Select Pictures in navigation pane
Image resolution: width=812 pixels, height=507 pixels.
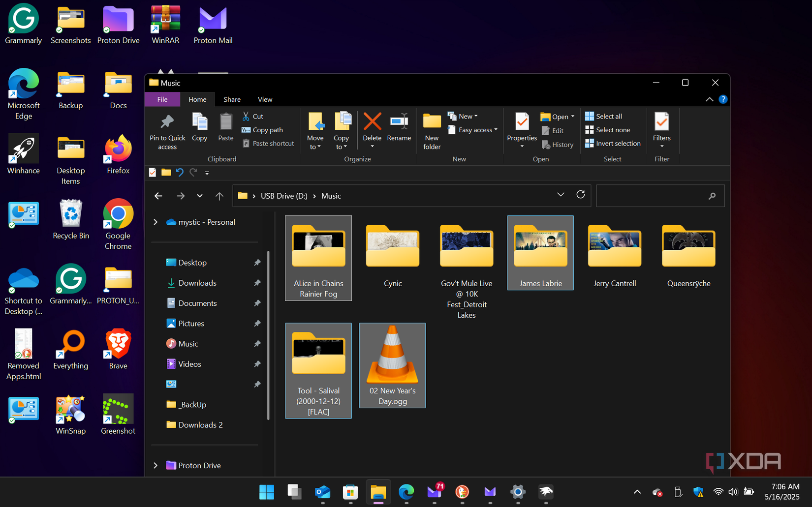[x=191, y=324]
